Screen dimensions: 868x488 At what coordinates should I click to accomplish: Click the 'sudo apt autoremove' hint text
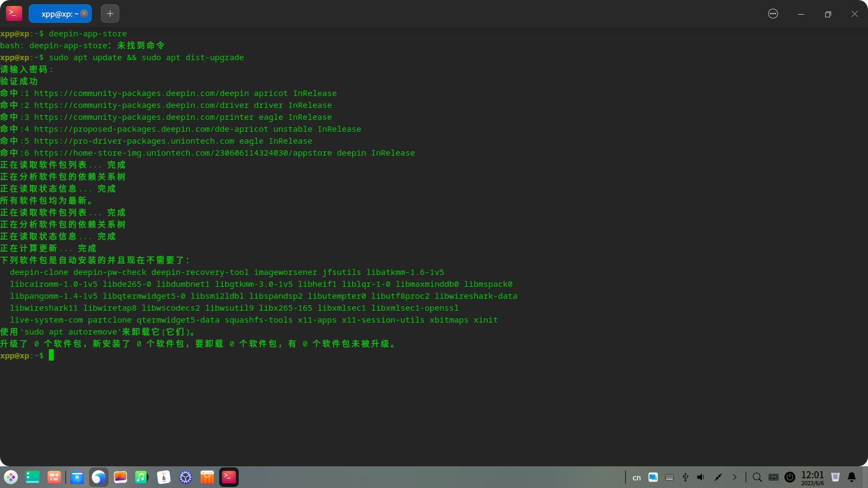[71, 332]
